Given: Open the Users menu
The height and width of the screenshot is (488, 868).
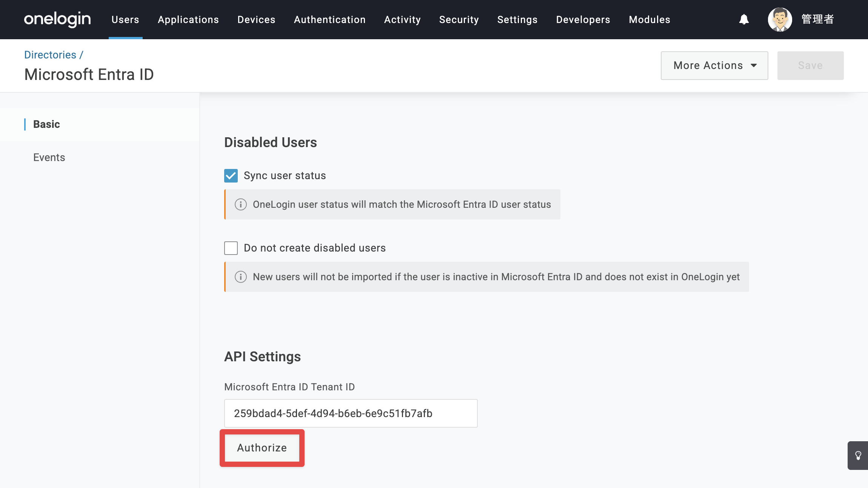Looking at the screenshot, I should point(125,20).
